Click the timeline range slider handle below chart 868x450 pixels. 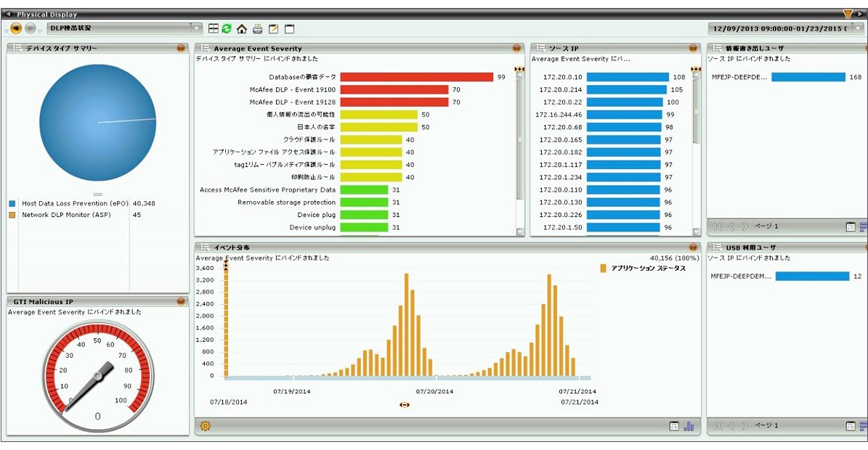(405, 405)
